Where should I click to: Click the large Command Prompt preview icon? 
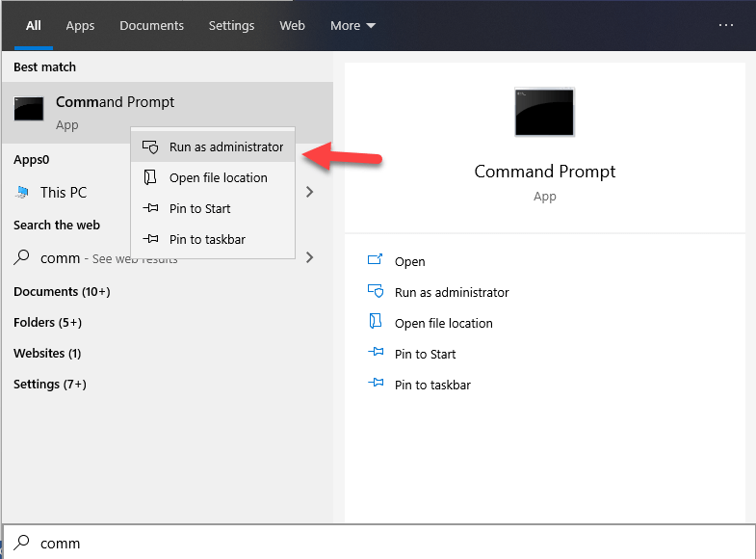(x=544, y=113)
